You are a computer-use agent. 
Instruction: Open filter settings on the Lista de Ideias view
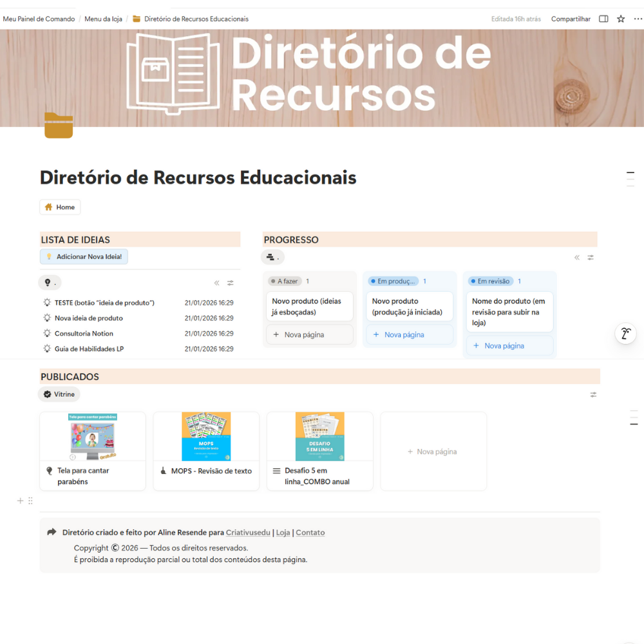coord(230,282)
